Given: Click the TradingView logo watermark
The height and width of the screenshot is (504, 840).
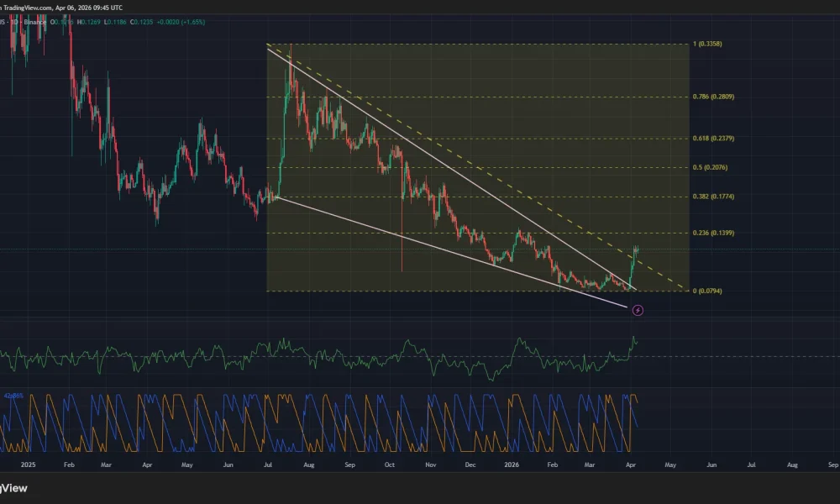Looking at the screenshot, I should point(13,487).
